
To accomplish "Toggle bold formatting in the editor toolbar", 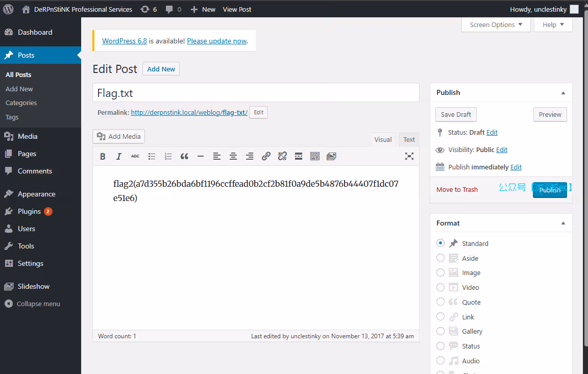I will 103,157.
